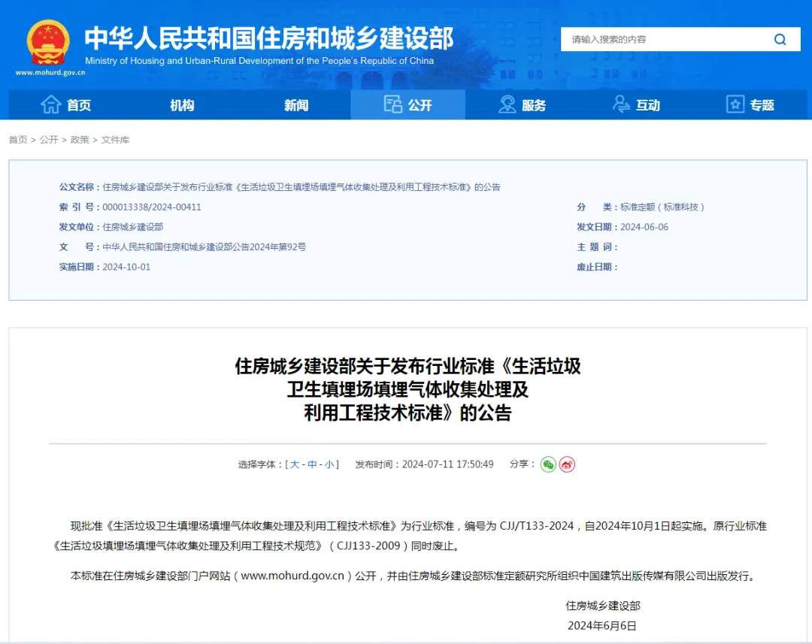Click the person icon beside 服务
Image resolution: width=812 pixels, height=644 pixels.
point(507,105)
